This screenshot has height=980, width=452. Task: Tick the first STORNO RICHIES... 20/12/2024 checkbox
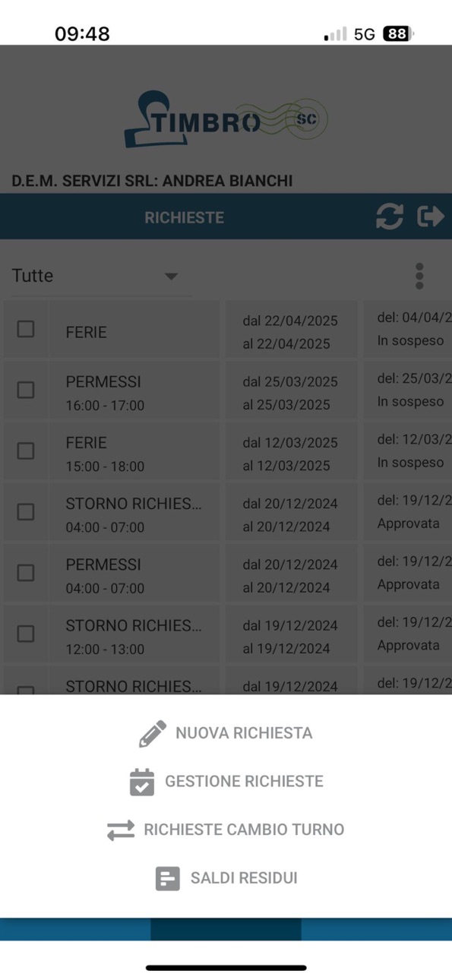coord(26,511)
